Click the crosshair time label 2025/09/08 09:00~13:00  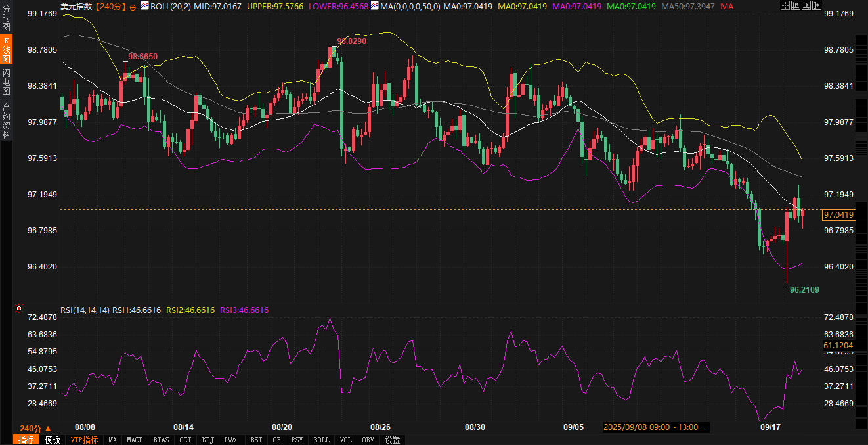655,427
